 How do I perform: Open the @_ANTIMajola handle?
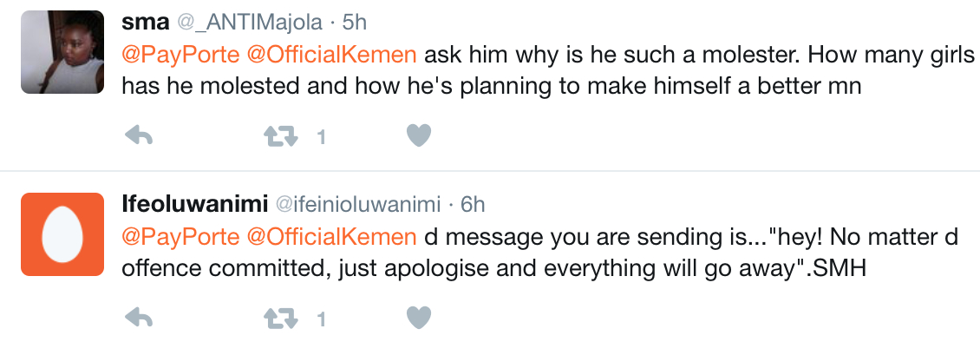(250, 23)
